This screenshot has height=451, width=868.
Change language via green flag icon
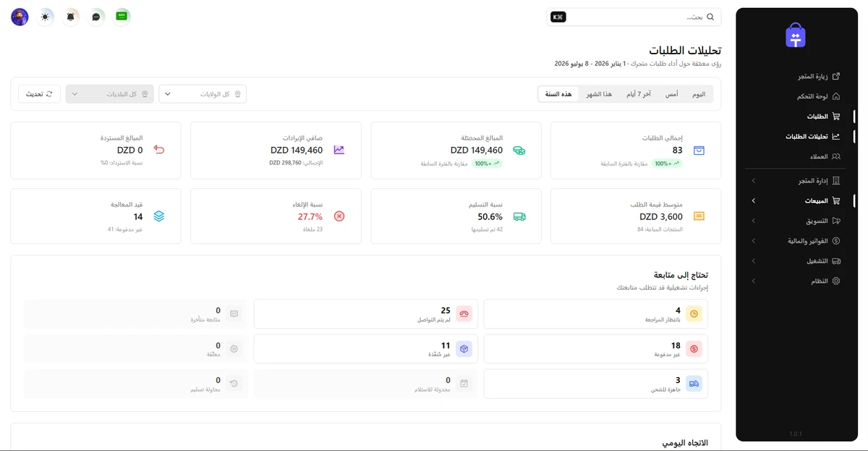[x=122, y=17]
